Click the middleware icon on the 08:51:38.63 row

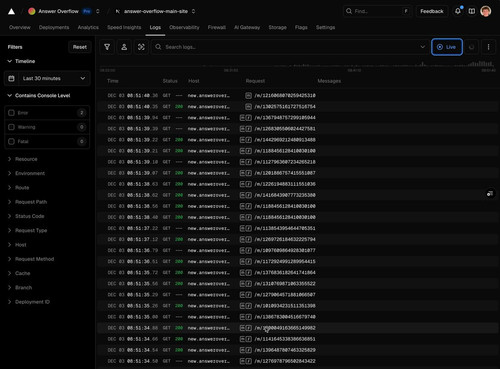point(242,184)
